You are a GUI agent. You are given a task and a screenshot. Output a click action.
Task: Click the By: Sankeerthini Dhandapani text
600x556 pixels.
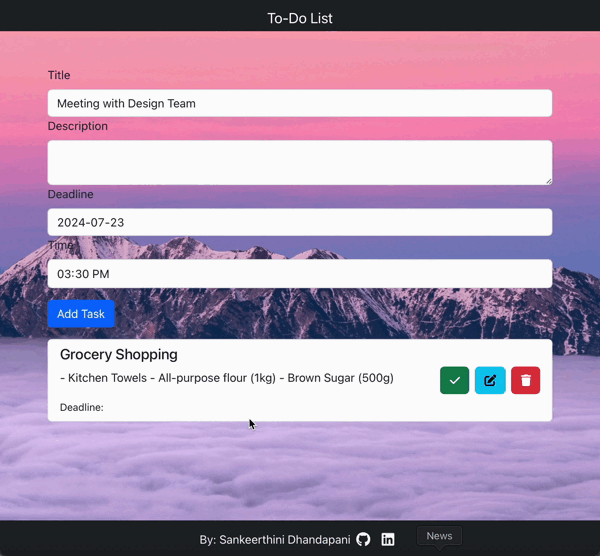[275, 540]
